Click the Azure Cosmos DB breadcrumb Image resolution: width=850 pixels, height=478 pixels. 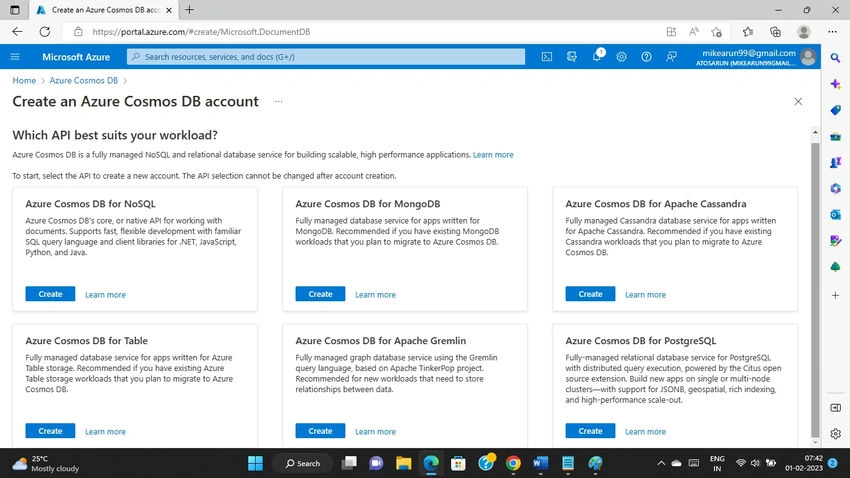pyautogui.click(x=83, y=80)
